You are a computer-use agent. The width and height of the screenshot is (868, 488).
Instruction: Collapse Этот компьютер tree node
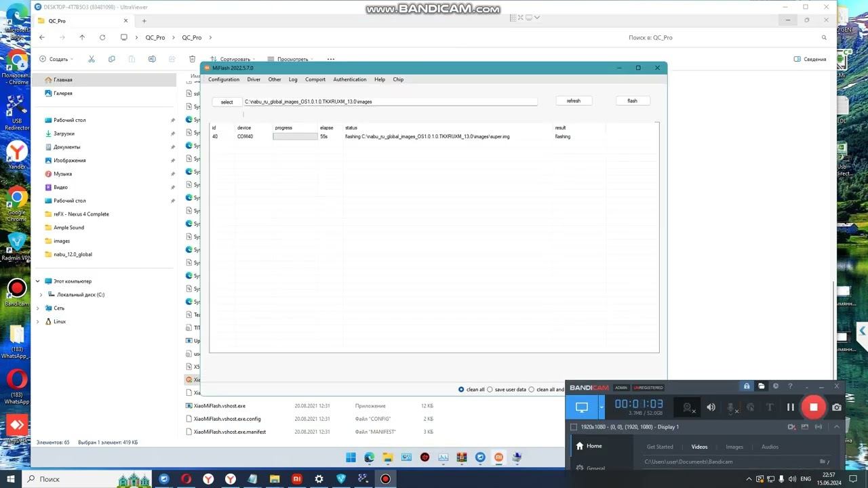point(38,281)
